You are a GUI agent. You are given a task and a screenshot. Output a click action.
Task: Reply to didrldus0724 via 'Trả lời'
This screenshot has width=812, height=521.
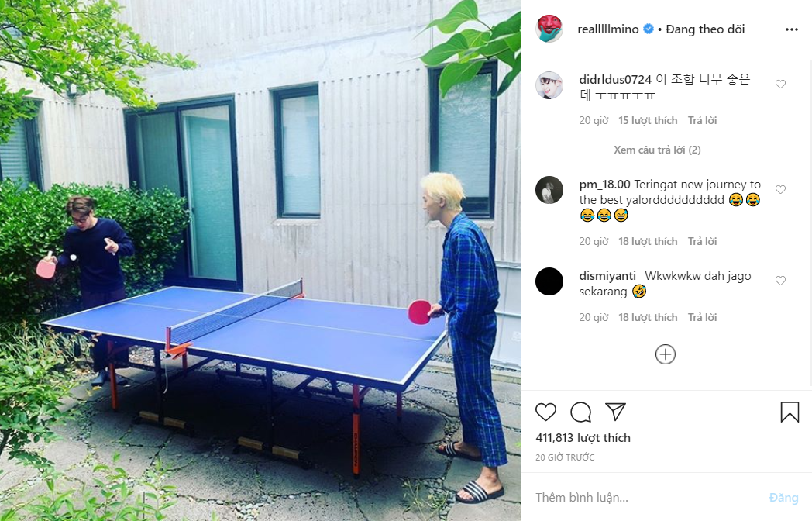click(702, 120)
